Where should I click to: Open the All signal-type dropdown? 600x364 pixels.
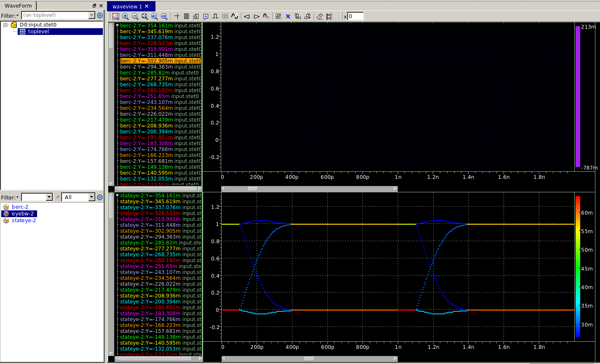coord(78,197)
